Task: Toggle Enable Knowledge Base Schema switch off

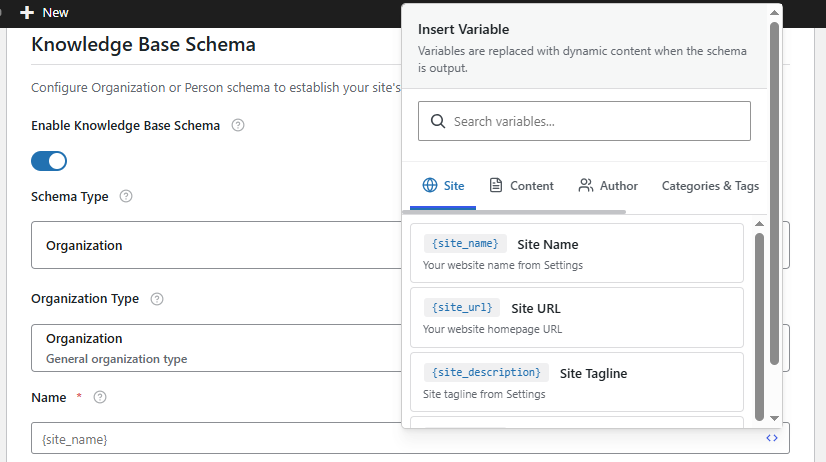Action: pos(49,161)
